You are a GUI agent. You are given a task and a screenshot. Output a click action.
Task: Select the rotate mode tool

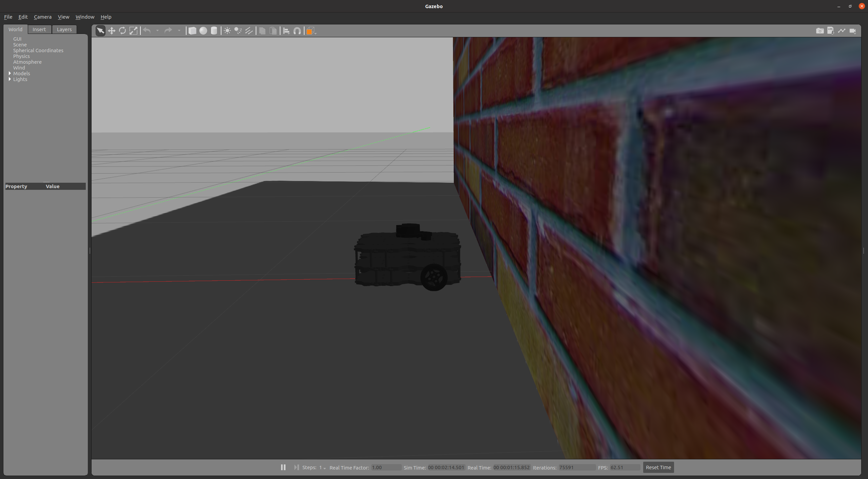pos(122,31)
